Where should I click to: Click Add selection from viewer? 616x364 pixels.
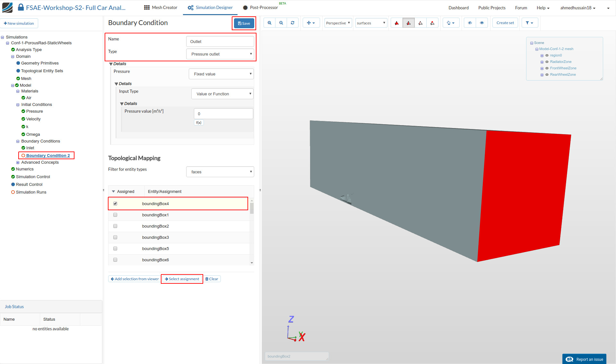coord(134,279)
